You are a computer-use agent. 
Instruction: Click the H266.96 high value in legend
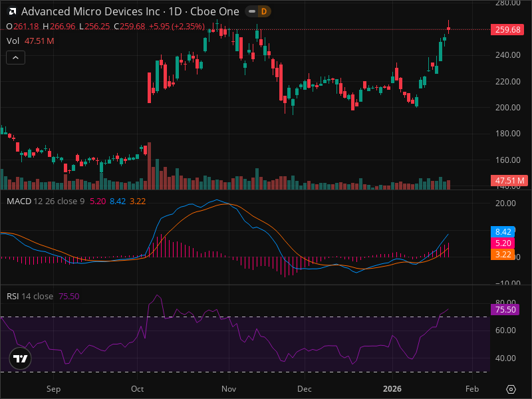[59, 27]
